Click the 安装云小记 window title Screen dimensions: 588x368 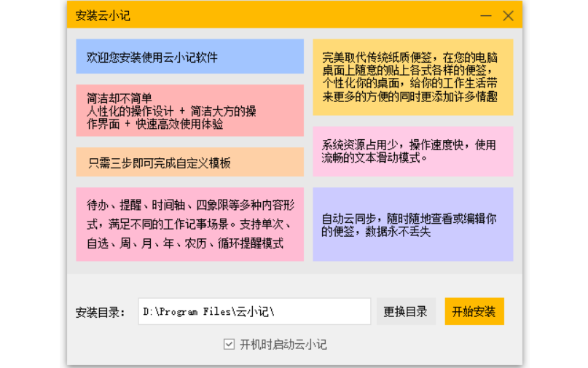(x=103, y=16)
